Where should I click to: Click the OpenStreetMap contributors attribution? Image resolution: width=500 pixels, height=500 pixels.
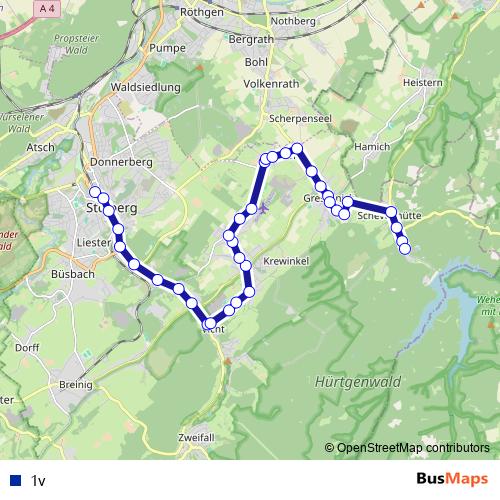coord(407,448)
